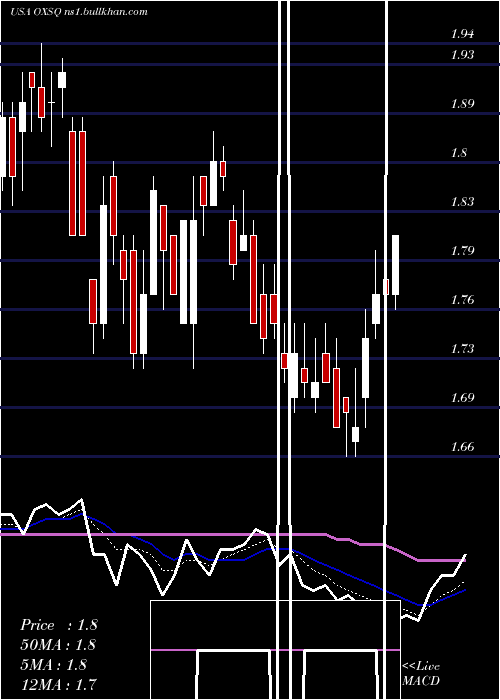Click the 'USA OXSQ ns1.bullkhan.com' header text
The width and height of the screenshot is (500, 700).
coord(79,12)
